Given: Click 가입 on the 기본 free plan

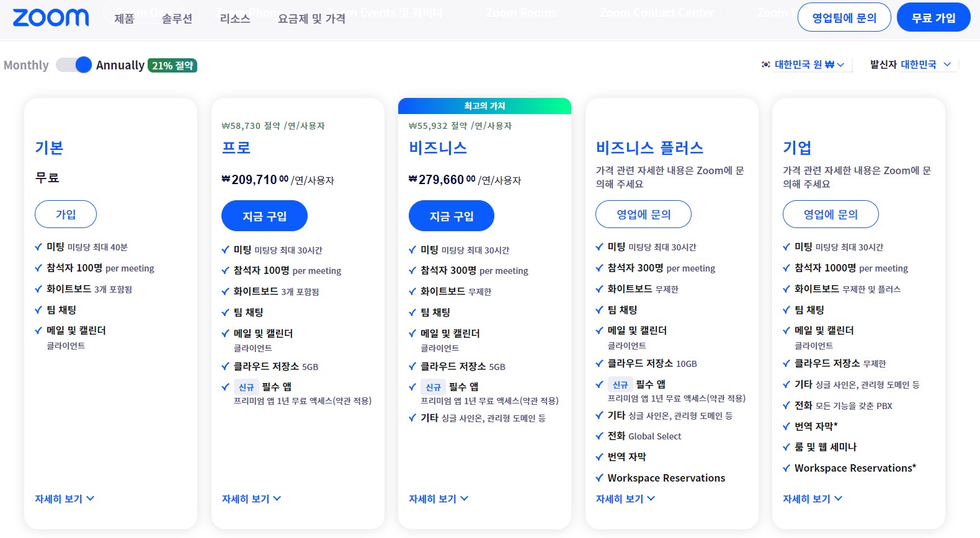Looking at the screenshot, I should [65, 214].
